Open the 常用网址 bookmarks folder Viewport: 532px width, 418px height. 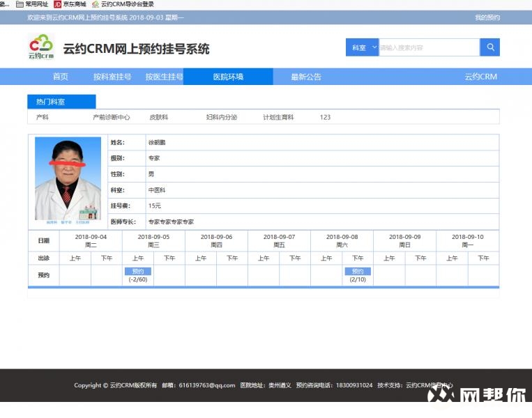[x=32, y=4]
